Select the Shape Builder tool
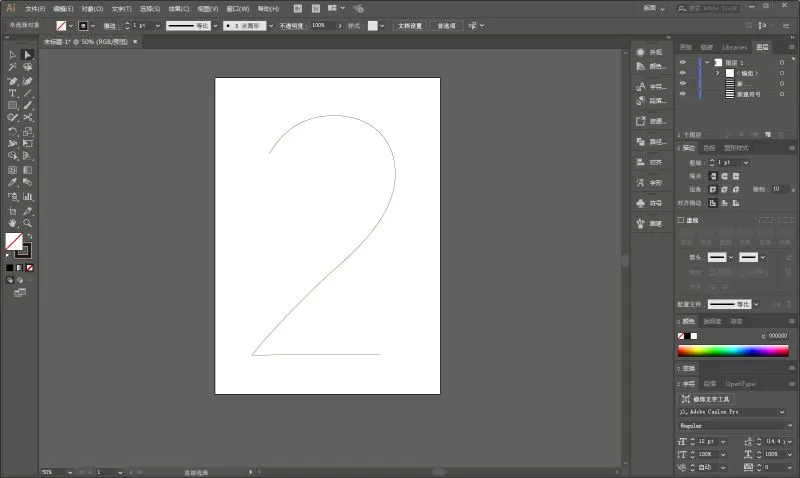 [x=12, y=156]
